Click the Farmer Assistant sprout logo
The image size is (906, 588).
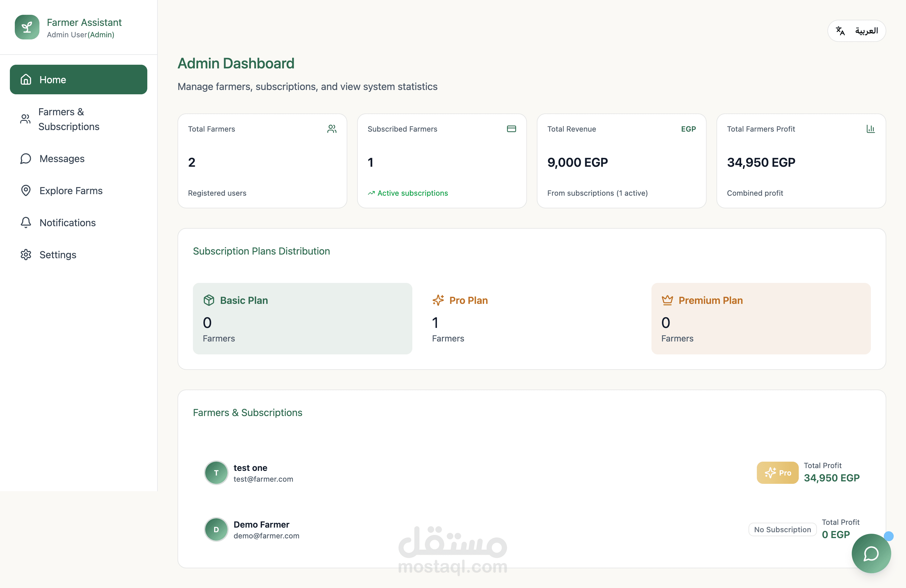coord(27,27)
